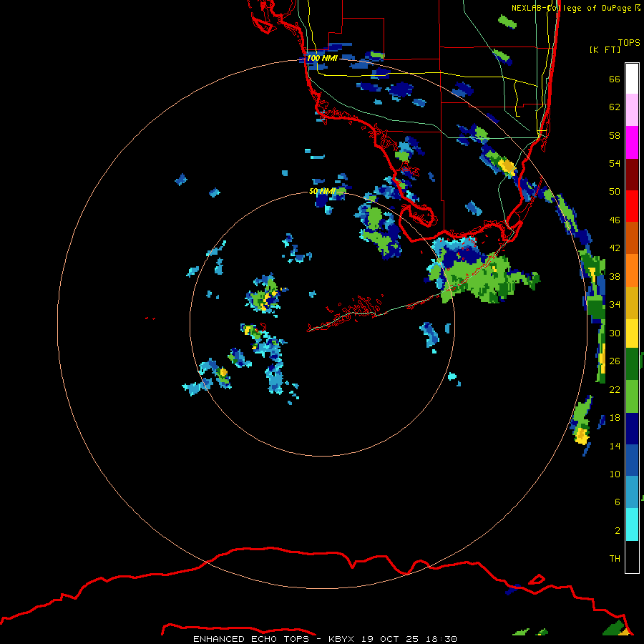Click the 6 value on legend scale
Viewport: 644px width, 644px height.
(618, 502)
